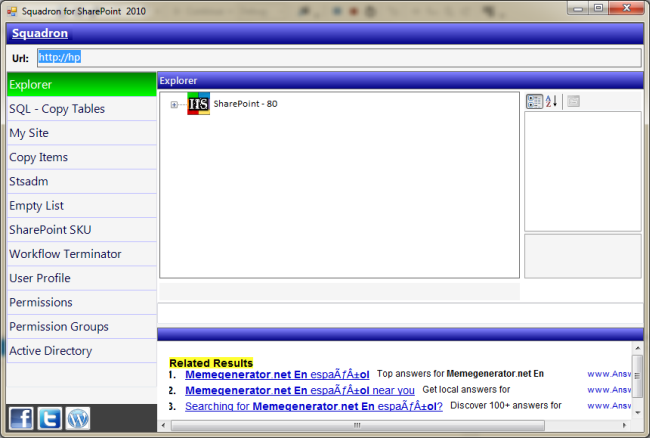Open the WordPress icon link

click(78, 418)
